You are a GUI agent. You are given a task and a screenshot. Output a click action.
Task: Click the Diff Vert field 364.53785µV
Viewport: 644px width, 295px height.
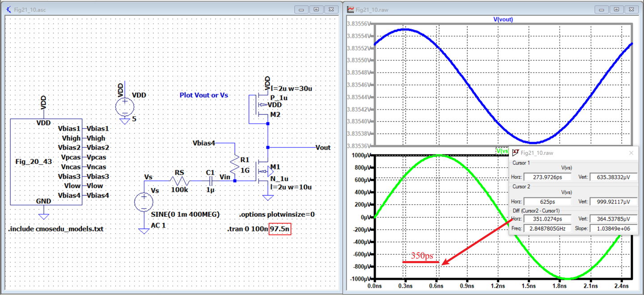point(614,219)
